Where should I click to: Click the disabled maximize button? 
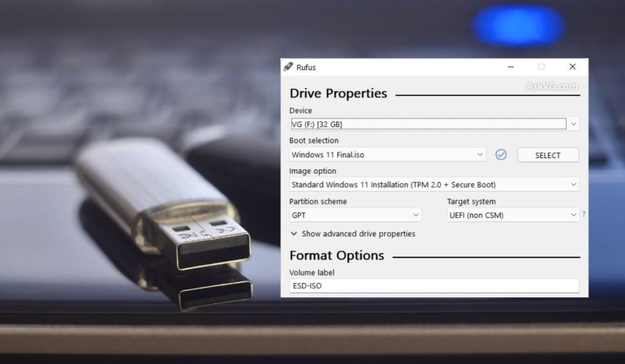(x=541, y=67)
